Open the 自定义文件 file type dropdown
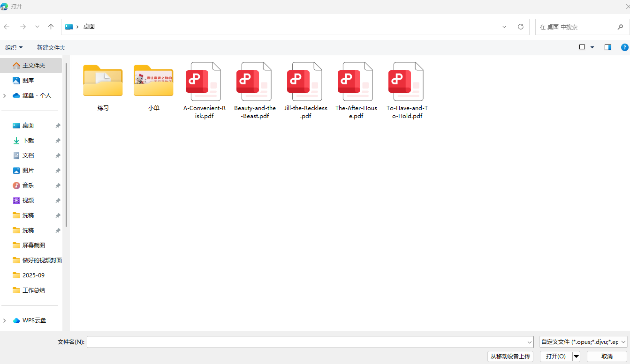Image resolution: width=630 pixels, height=364 pixels. click(x=583, y=342)
